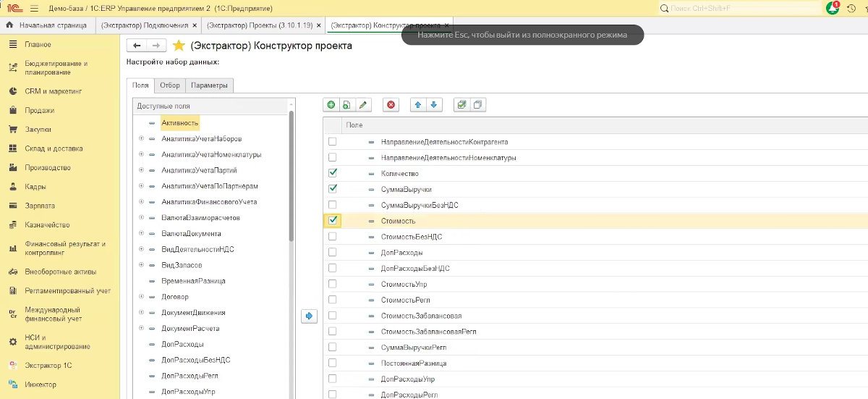
Task: Select the ПостояннаяРазница row
Action: point(595,363)
